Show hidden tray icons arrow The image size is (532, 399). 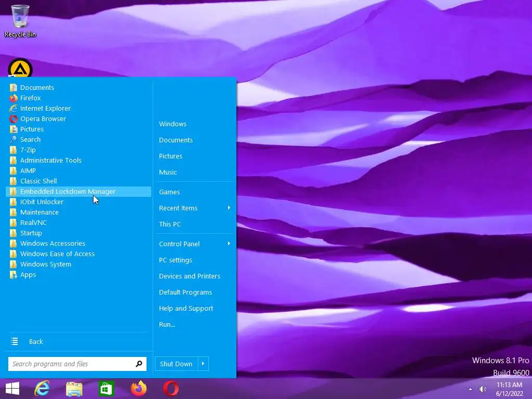click(x=470, y=389)
